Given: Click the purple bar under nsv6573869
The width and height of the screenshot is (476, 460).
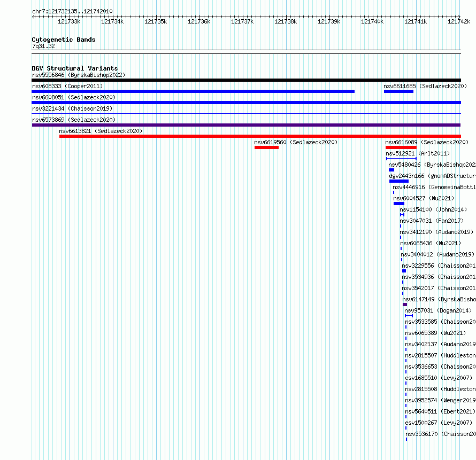Looking at the screenshot, I should tap(246, 125).
